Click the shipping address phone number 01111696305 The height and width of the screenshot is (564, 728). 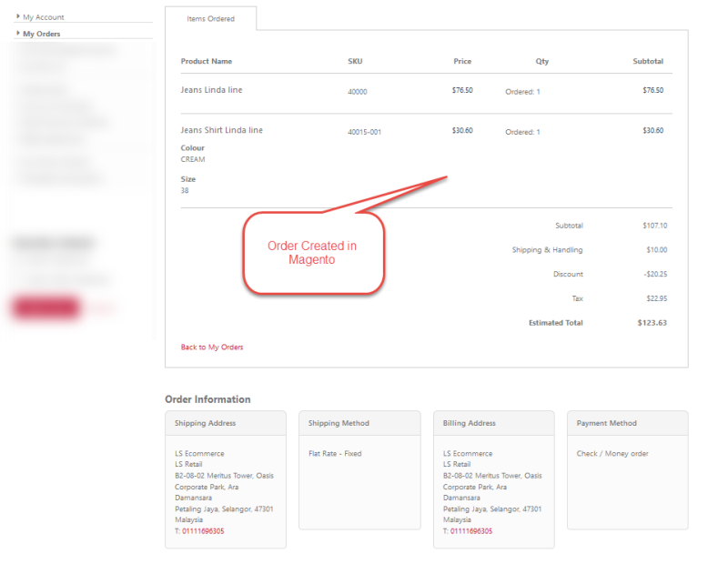point(203,531)
